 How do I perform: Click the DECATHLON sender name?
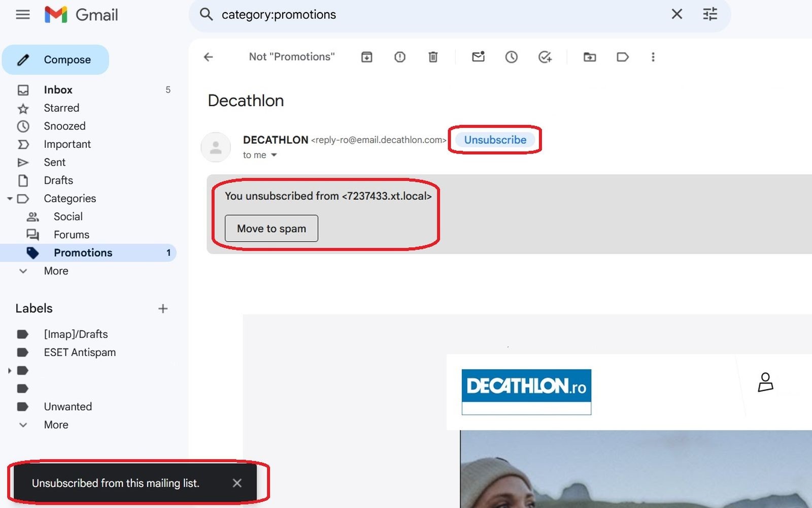point(276,140)
